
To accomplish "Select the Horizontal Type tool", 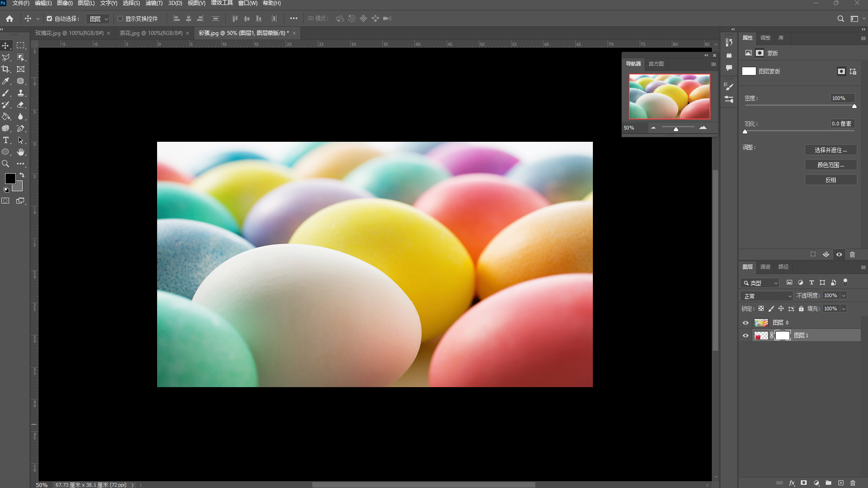I will pos(6,140).
